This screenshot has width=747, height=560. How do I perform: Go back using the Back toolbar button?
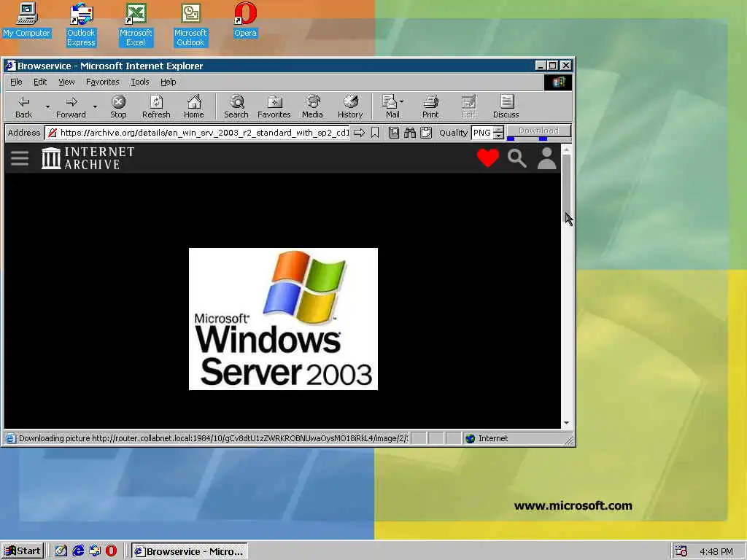pyautogui.click(x=23, y=106)
